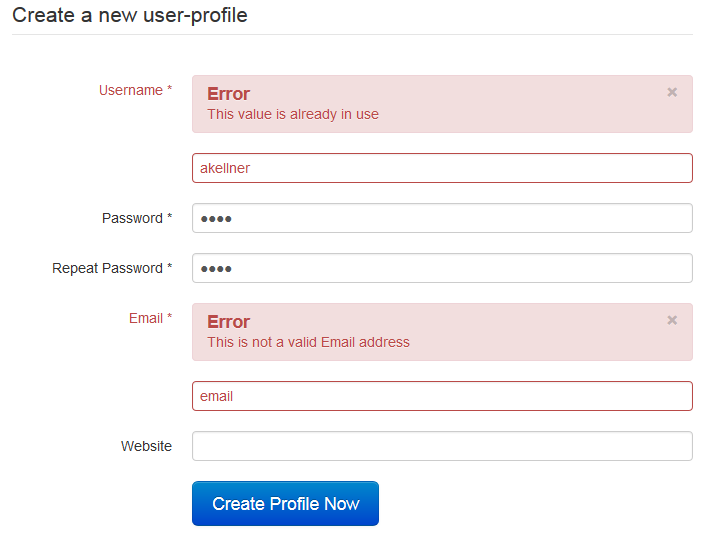Click the 'This value is already in use' message

pyautogui.click(x=293, y=114)
